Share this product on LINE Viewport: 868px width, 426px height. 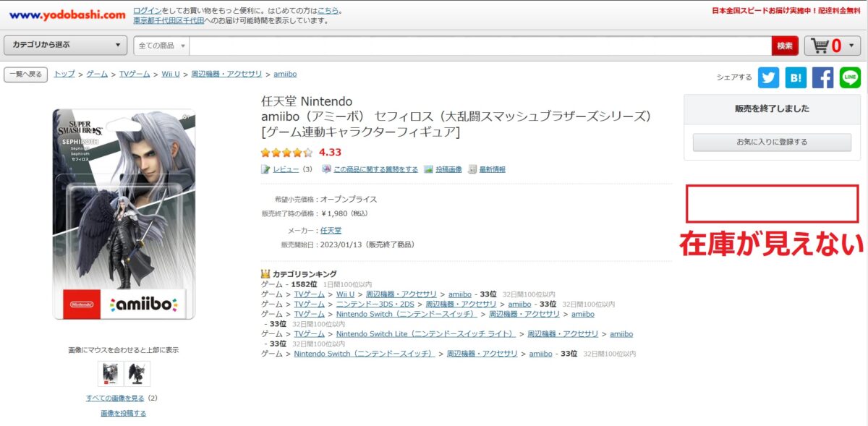[850, 77]
